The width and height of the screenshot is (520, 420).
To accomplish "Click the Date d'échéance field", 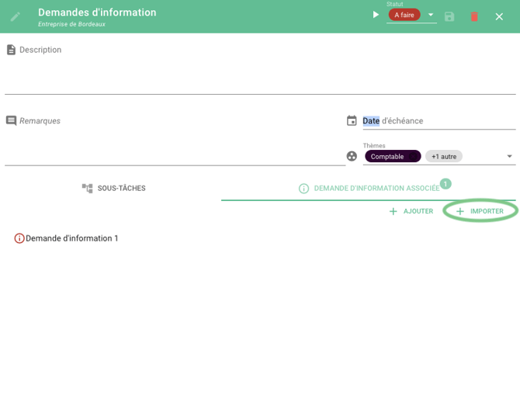I will (439, 121).
